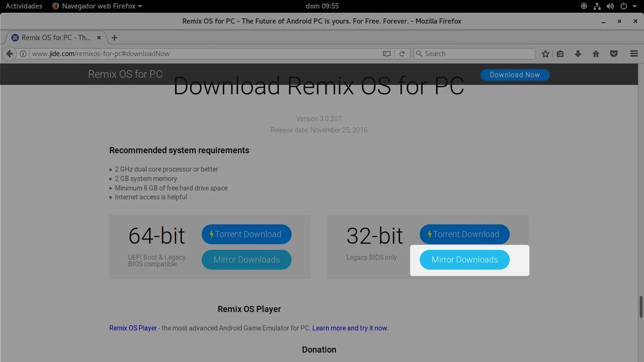
Task: Click inside the Search field
Action: pos(474,53)
